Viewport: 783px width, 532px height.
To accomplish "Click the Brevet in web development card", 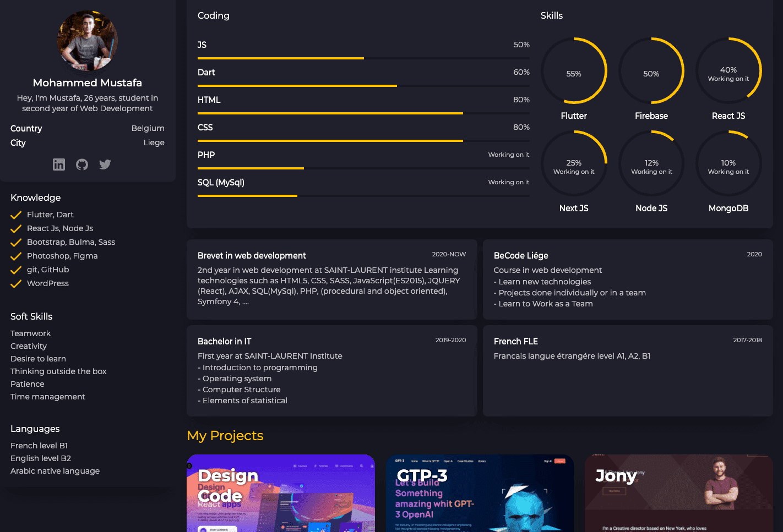I will pyautogui.click(x=331, y=279).
